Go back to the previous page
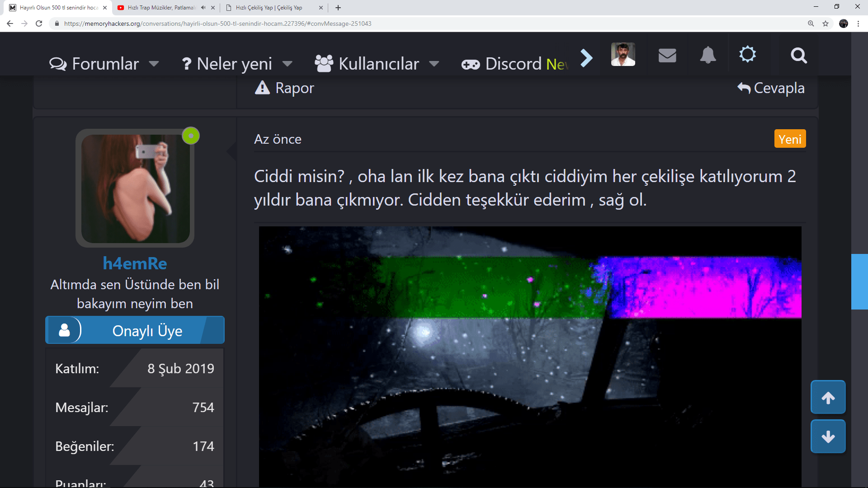 [x=10, y=23]
